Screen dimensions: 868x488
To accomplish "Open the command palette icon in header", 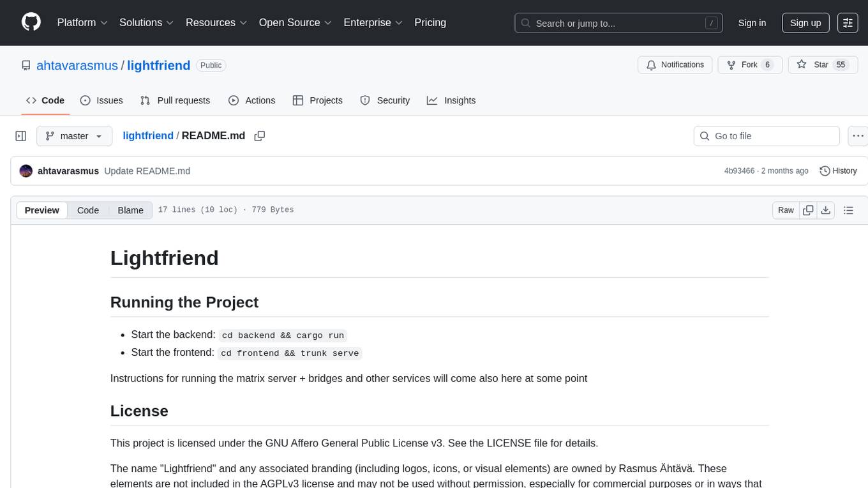I will click(848, 22).
